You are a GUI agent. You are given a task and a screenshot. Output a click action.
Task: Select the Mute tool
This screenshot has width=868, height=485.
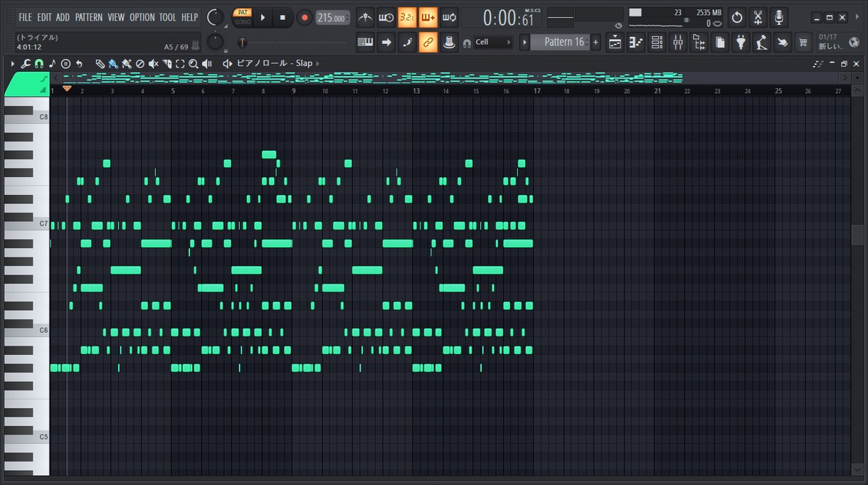[153, 63]
